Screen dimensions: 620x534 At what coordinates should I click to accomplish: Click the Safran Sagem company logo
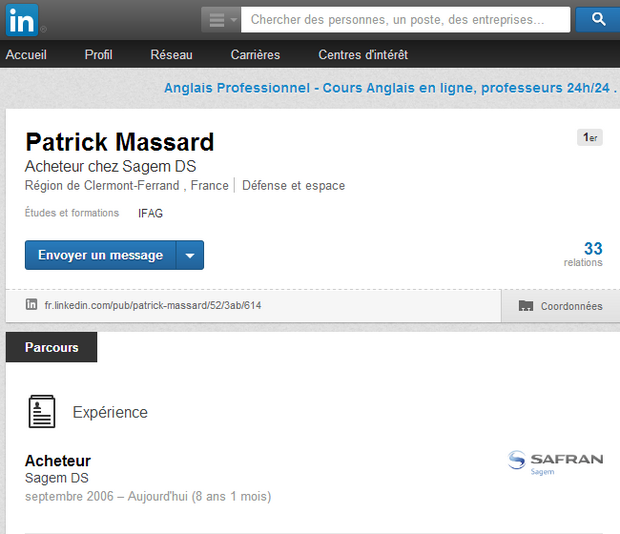(x=555, y=462)
